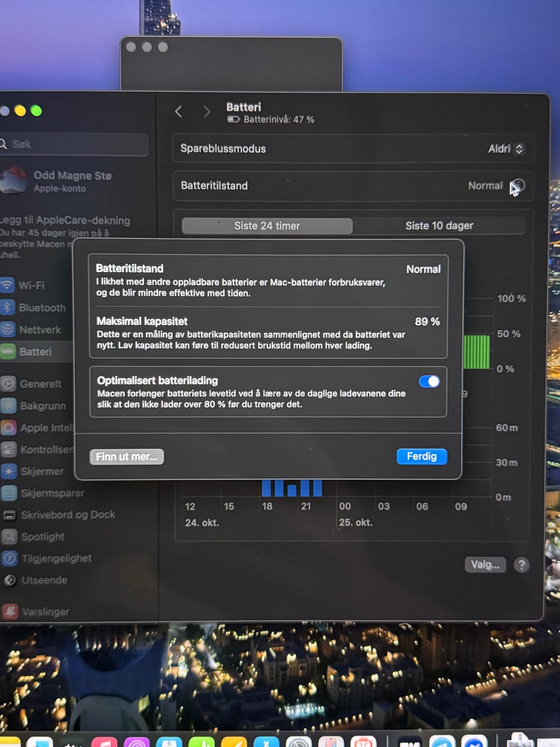560x747 pixels.
Task: Click the Odd Magne Stø profile picture
Action: click(x=13, y=180)
